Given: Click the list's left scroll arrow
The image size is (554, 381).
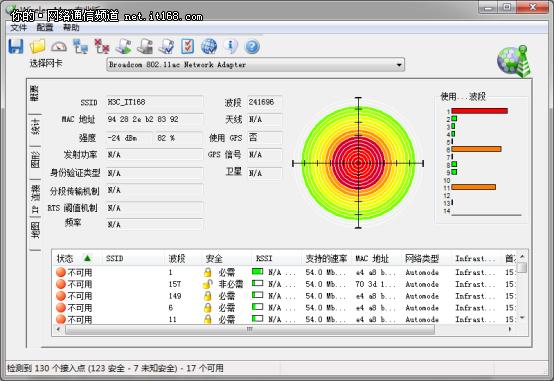Looking at the screenshot, I should click(x=58, y=329).
